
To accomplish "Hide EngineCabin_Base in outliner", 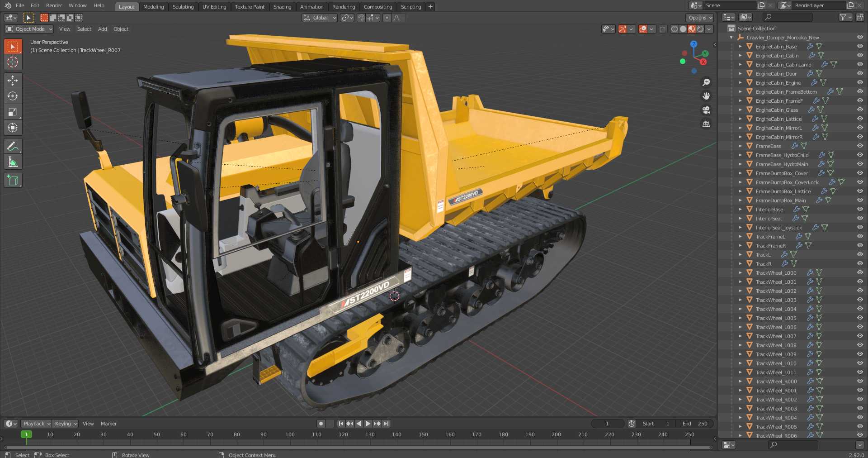I will coord(860,46).
